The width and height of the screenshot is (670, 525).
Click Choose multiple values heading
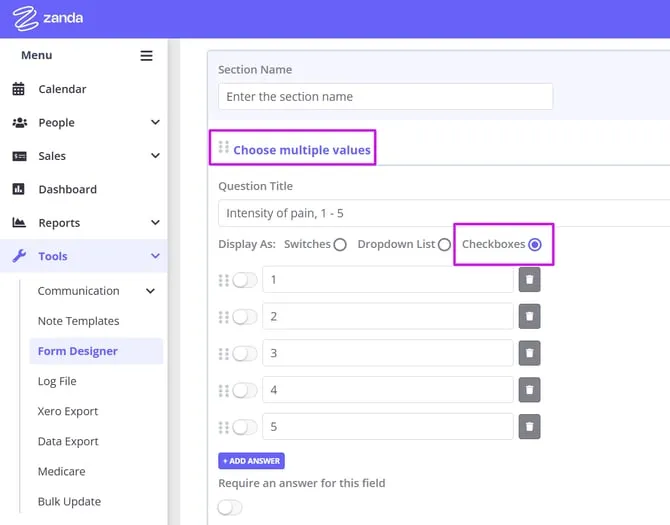[302, 150]
